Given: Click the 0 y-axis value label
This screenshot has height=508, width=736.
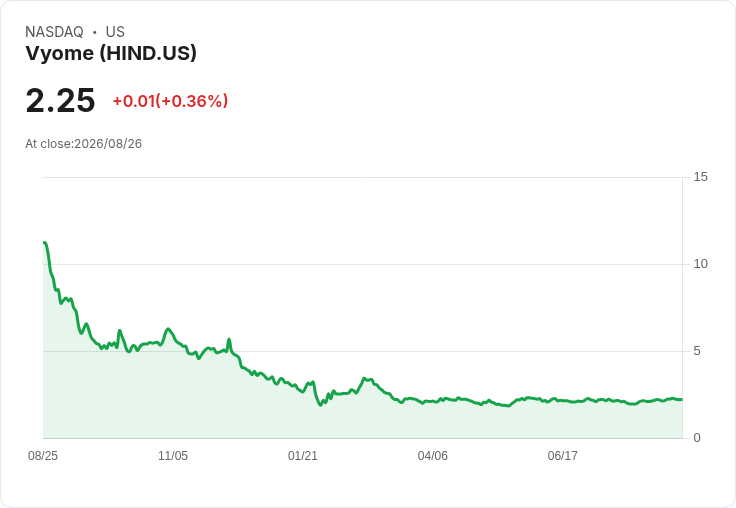Looking at the screenshot, I should [697, 438].
